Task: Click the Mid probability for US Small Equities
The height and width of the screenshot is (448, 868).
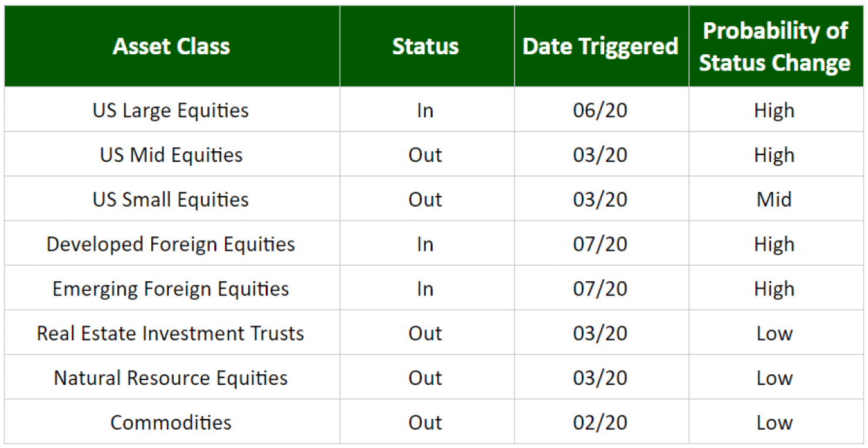Action: pos(774,199)
